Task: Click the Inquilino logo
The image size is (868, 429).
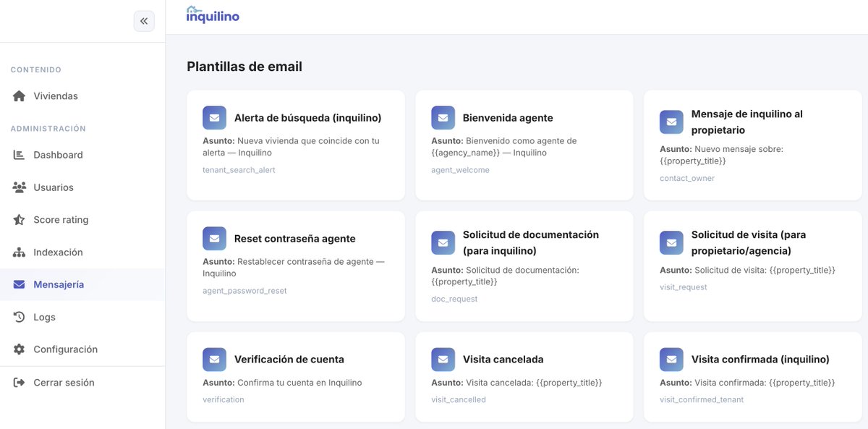Action: (x=212, y=15)
